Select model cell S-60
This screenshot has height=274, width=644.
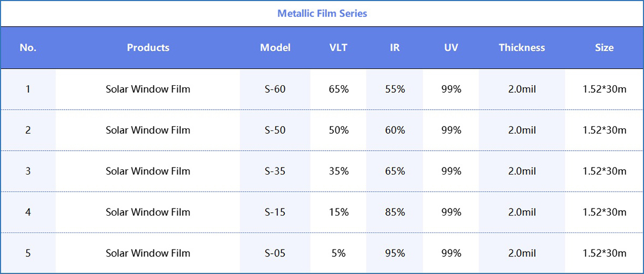275,89
